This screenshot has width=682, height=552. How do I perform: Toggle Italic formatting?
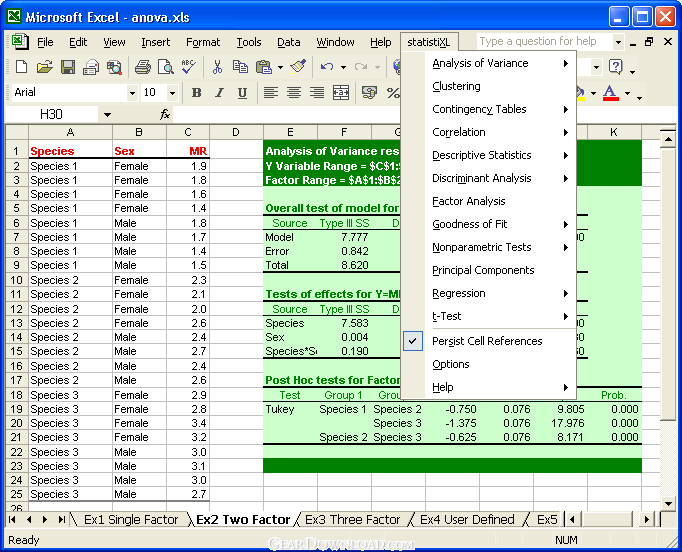pyautogui.click(x=220, y=92)
